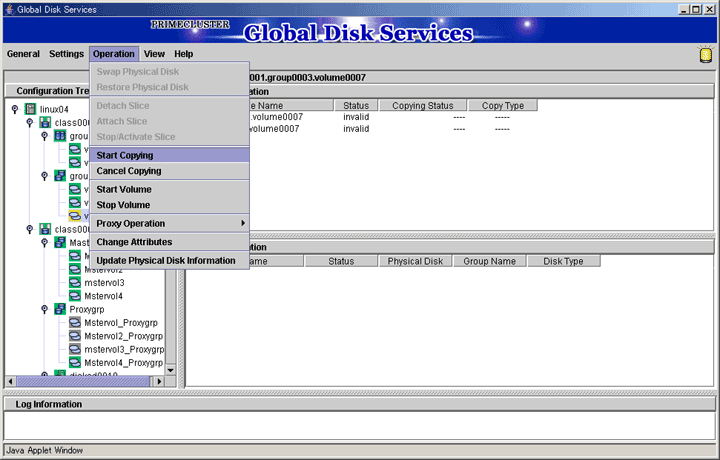720x460 pixels.
Task: Select the linux04 tree row
Action: (x=54, y=109)
